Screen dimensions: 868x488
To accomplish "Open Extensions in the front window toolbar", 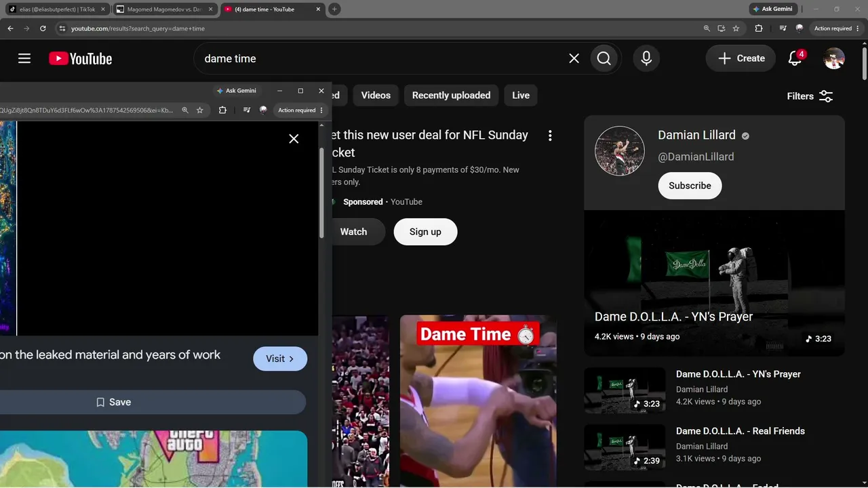I will [x=222, y=110].
